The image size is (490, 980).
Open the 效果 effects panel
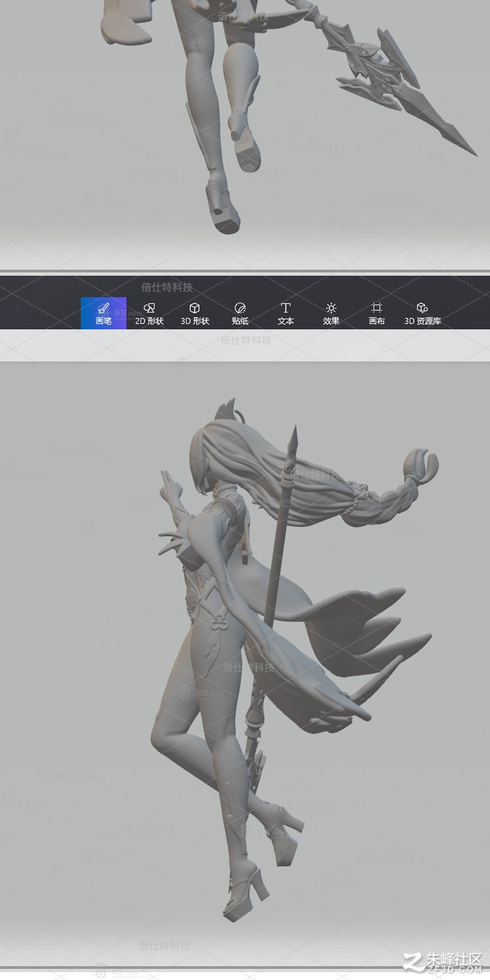click(331, 313)
